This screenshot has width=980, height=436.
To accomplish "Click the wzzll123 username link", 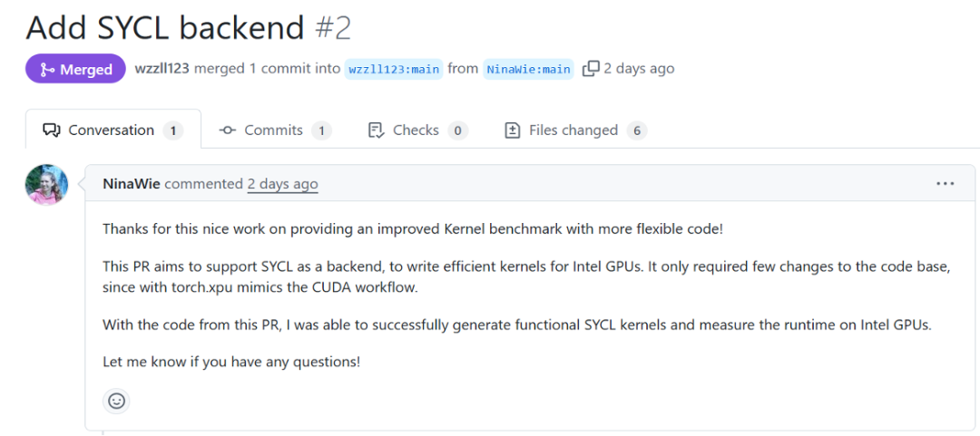I will click(162, 69).
